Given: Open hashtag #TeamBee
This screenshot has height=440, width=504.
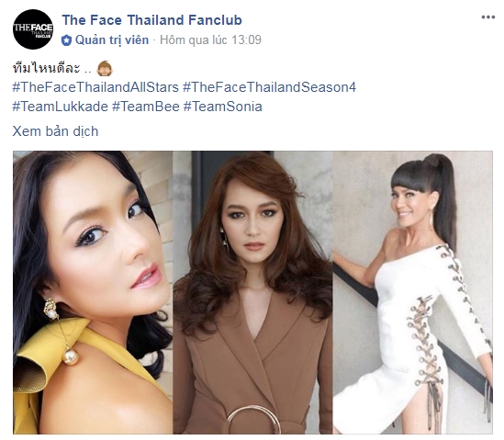Looking at the screenshot, I should (146, 107).
